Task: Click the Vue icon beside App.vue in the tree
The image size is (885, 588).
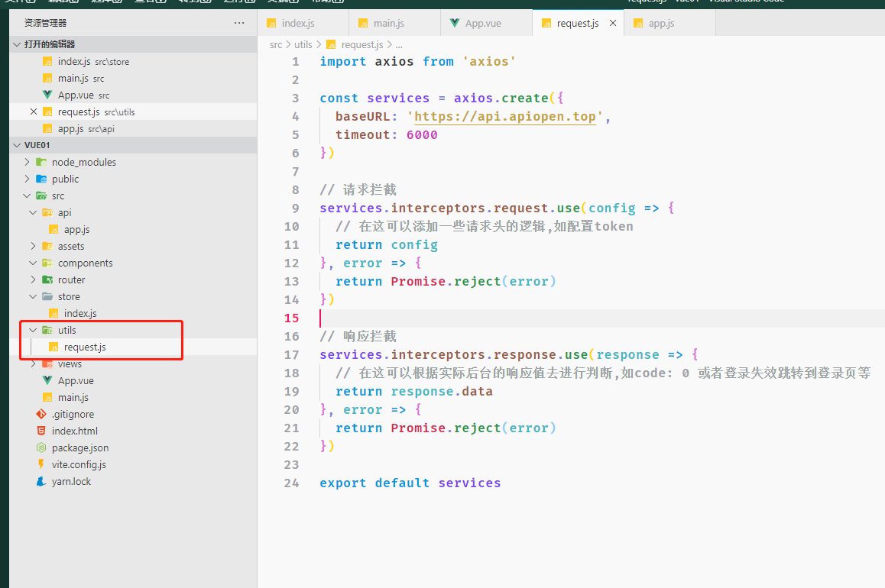Action: tap(47, 381)
